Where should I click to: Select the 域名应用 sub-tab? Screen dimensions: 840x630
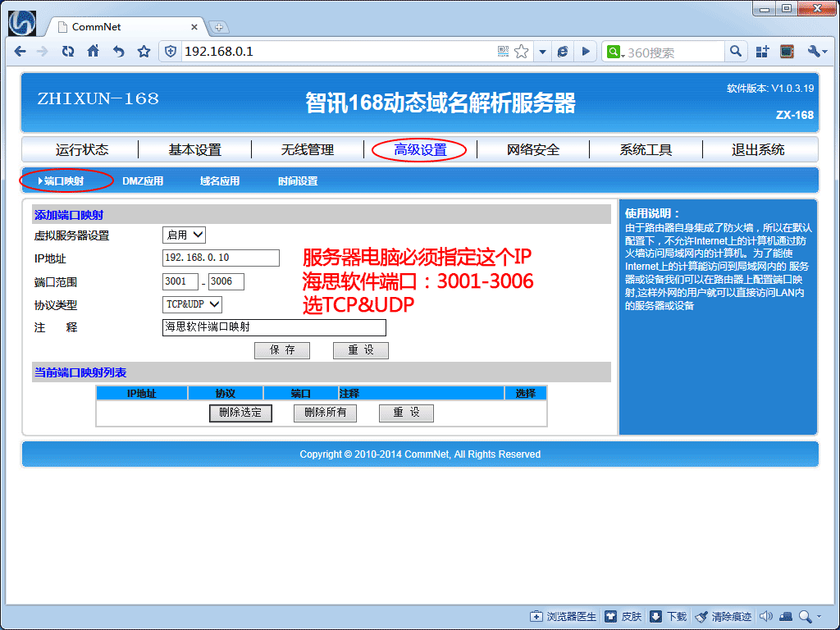pyautogui.click(x=220, y=181)
